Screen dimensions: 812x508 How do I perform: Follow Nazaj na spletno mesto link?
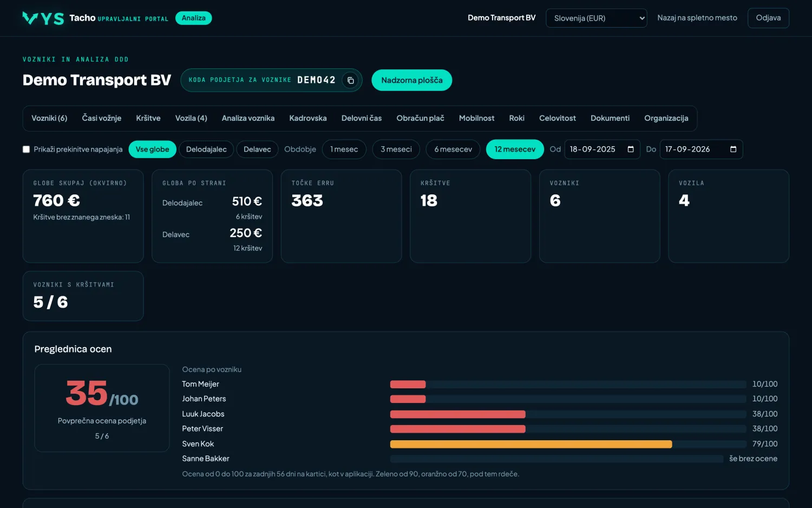click(697, 18)
